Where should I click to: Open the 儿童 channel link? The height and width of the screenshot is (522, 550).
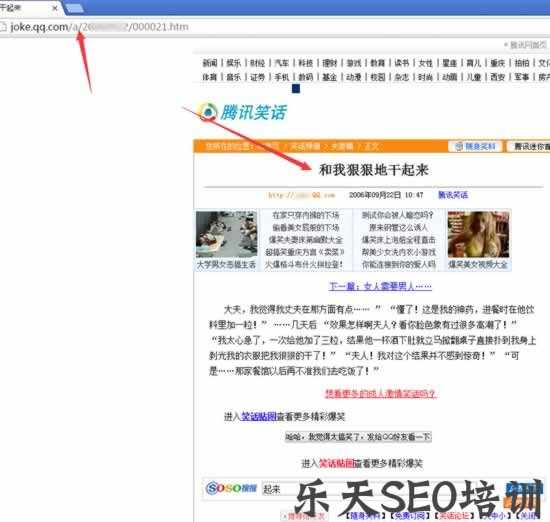[474, 77]
